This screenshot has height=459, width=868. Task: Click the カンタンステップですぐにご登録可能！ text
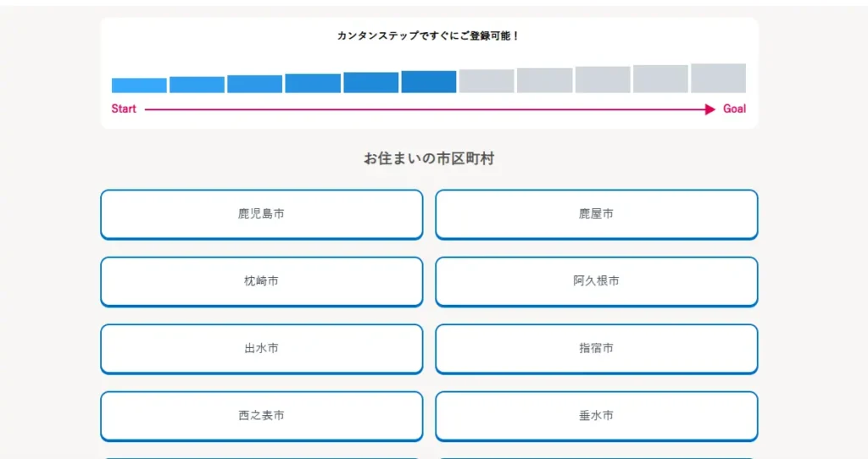click(429, 36)
